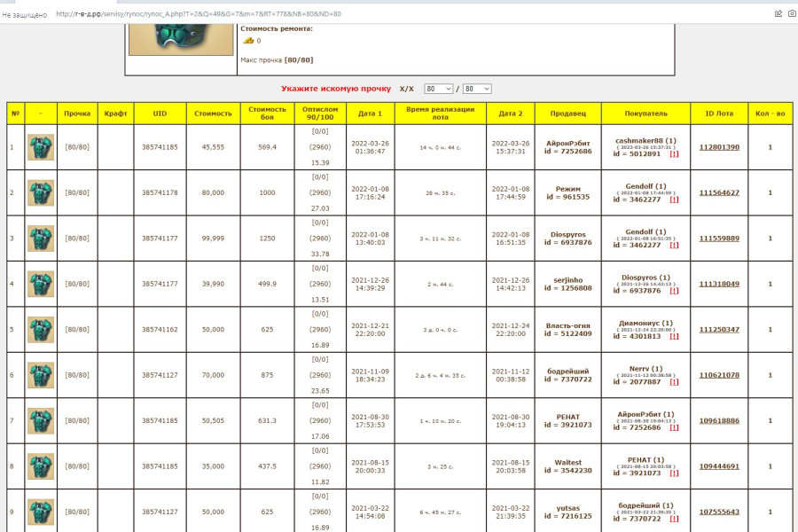The width and height of the screenshot is (798, 532).
Task: Open the second durability dropdown after the slash
Action: click(476, 89)
